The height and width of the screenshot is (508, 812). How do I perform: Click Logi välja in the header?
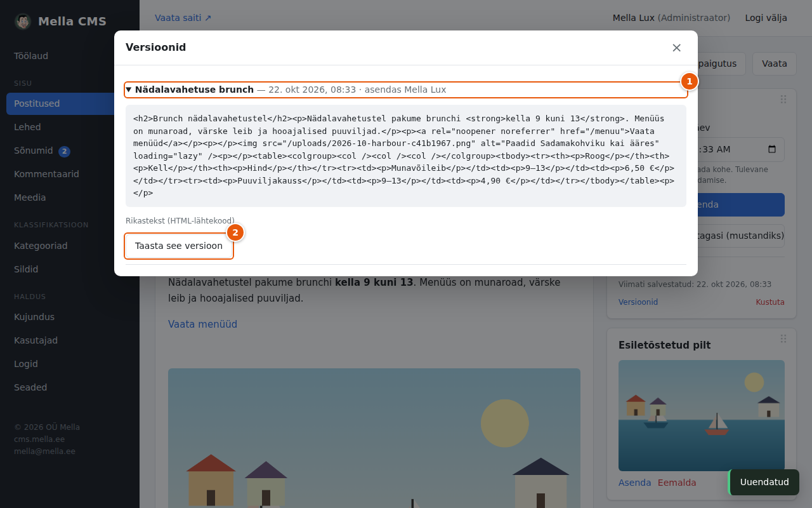(766, 18)
